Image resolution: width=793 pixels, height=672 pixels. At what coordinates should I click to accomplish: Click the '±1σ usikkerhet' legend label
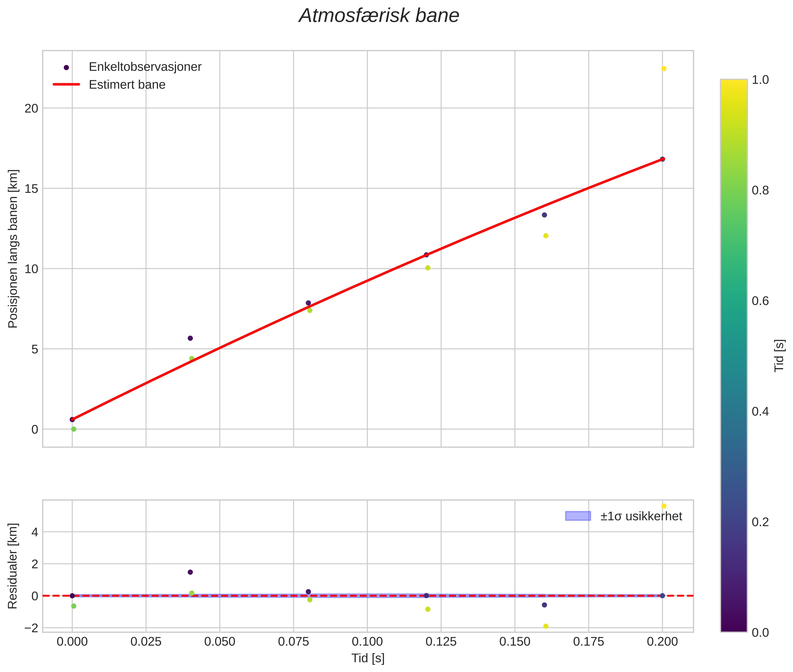[641, 516]
